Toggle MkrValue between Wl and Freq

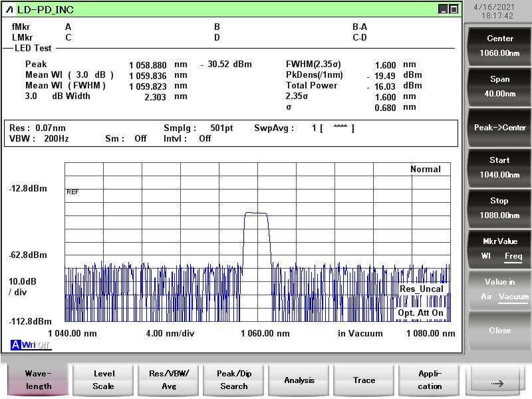(x=499, y=248)
